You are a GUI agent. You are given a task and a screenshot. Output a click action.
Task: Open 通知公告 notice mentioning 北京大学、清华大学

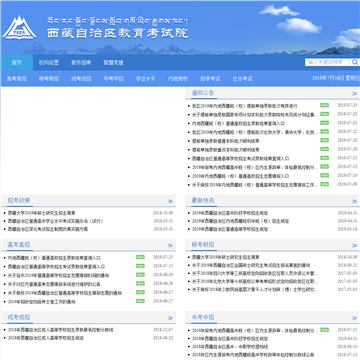[x=255, y=132]
